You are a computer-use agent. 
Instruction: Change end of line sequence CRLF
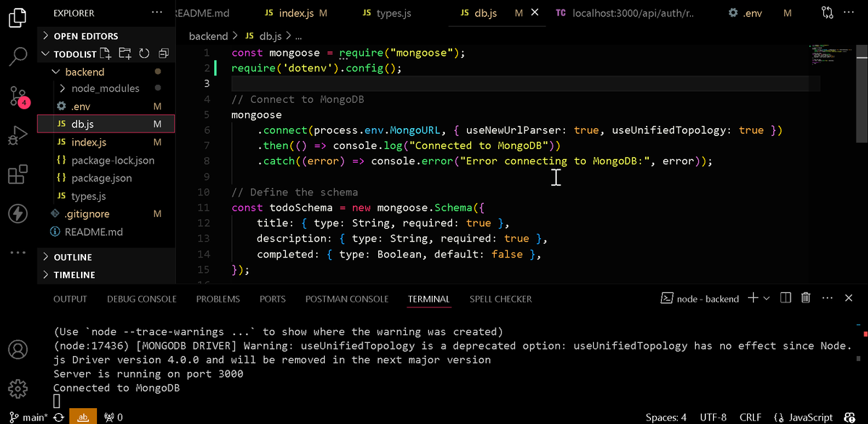coord(752,417)
